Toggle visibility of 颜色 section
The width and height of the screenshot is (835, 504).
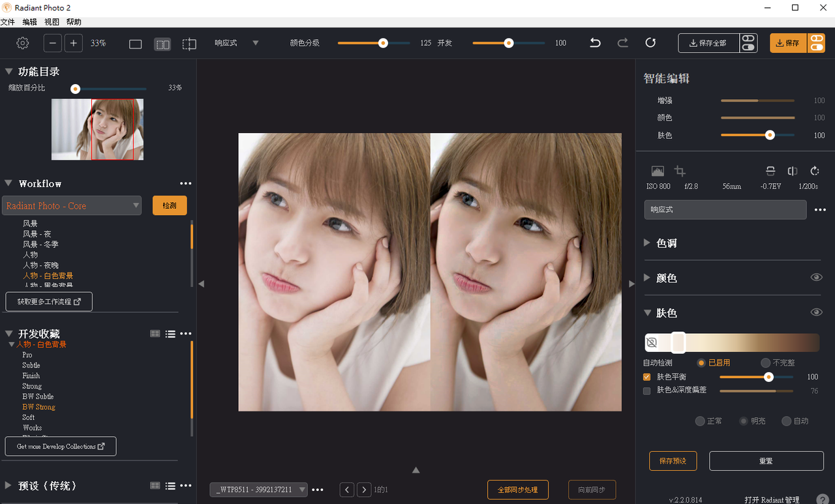(816, 278)
